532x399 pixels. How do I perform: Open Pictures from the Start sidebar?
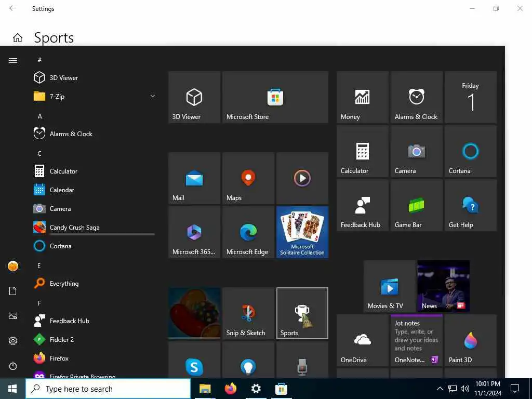(13, 316)
